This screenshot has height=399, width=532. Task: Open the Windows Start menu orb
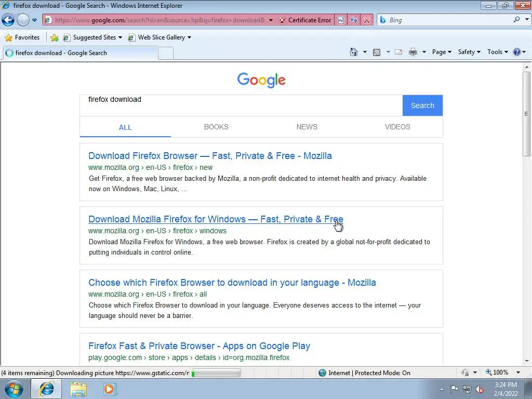[14, 389]
